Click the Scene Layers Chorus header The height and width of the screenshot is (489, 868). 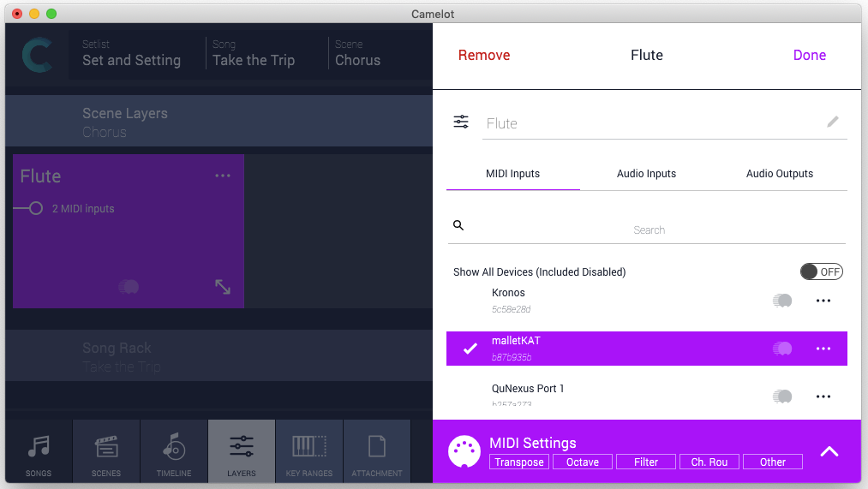click(x=218, y=121)
